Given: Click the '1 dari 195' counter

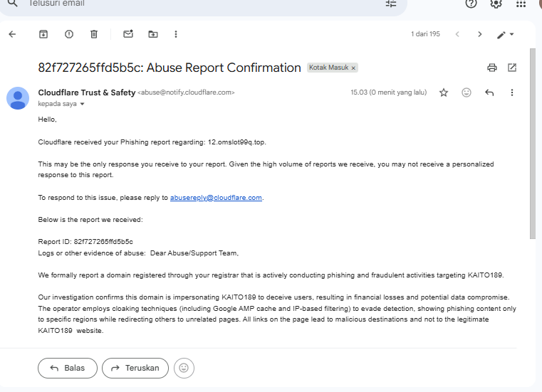Looking at the screenshot, I should 425,34.
